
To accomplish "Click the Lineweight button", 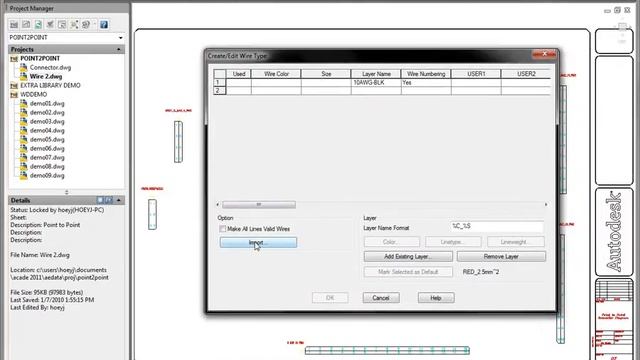I will 516,242.
